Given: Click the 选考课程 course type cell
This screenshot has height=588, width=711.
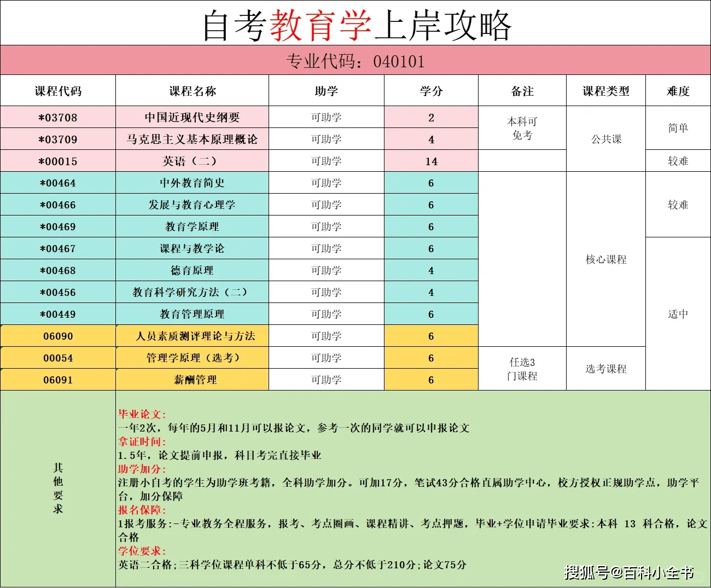Looking at the screenshot, I should click(x=606, y=369).
